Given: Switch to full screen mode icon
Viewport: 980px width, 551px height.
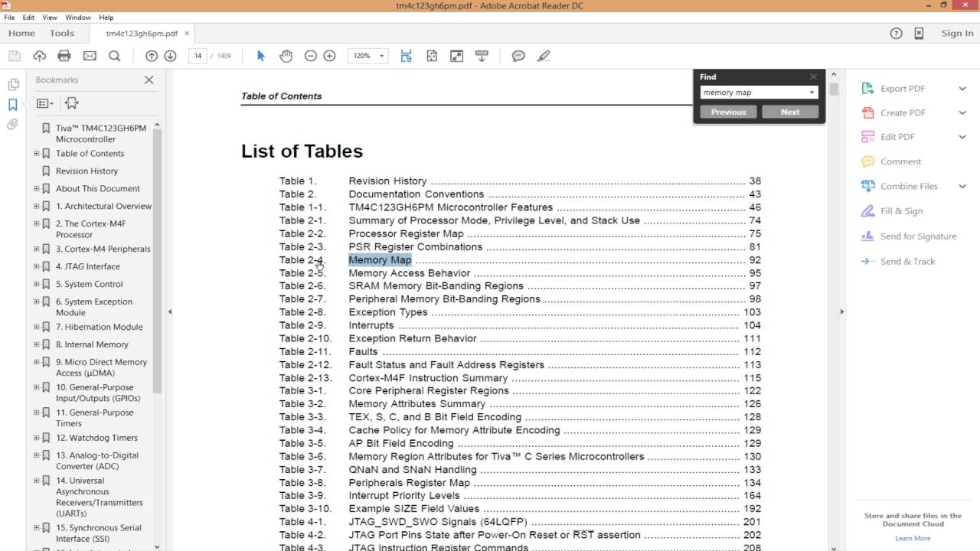Looking at the screenshot, I should tap(456, 56).
